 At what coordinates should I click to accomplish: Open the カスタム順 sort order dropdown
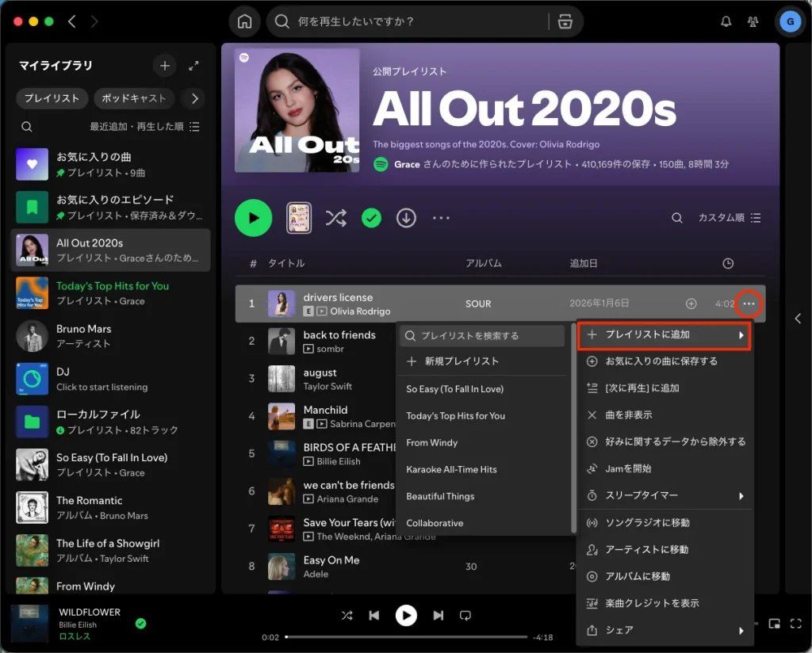(x=730, y=218)
